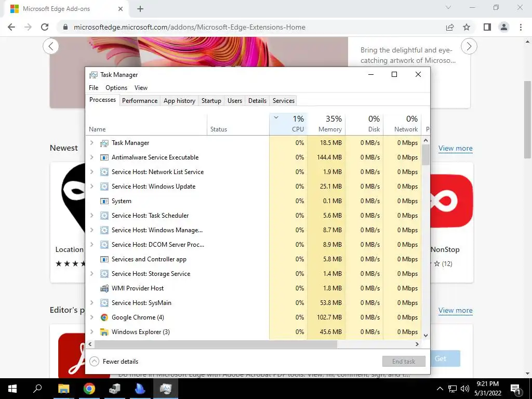This screenshot has height=399, width=532.
Task: Click the Google Chrome process icon
Action: click(104, 317)
